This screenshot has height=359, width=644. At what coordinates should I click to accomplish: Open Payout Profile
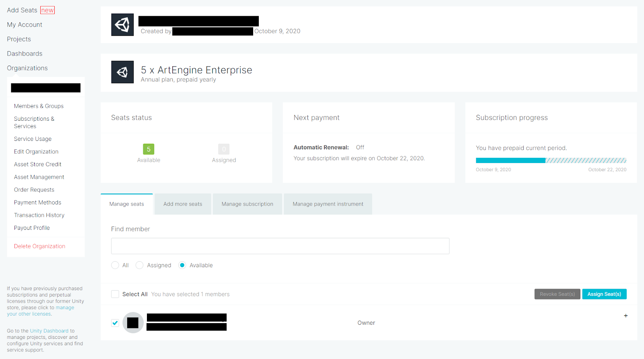(32, 228)
